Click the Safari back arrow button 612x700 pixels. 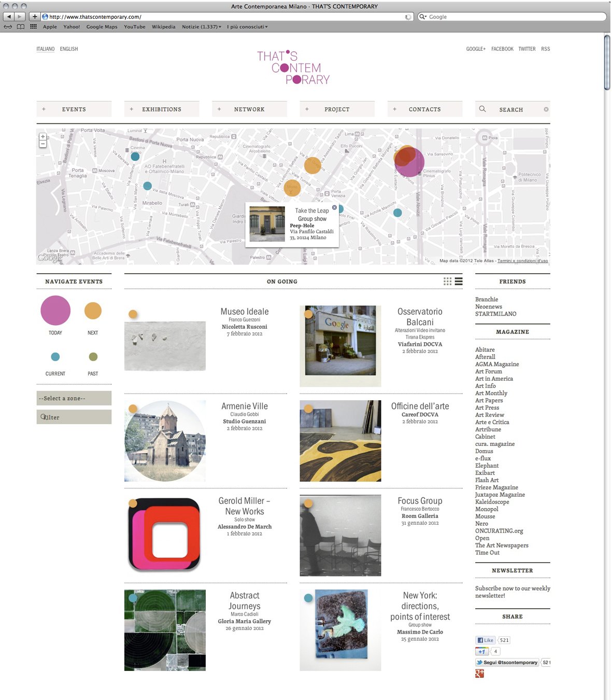coord(9,17)
